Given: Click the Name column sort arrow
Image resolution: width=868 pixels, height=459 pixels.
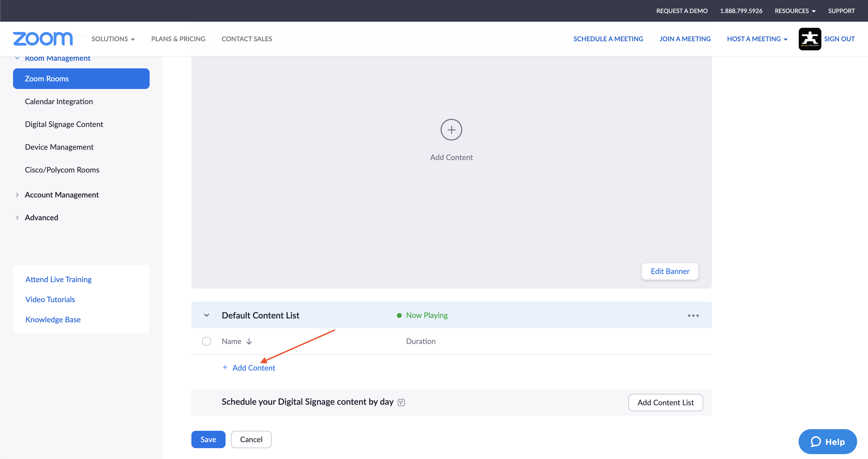Looking at the screenshot, I should point(249,341).
